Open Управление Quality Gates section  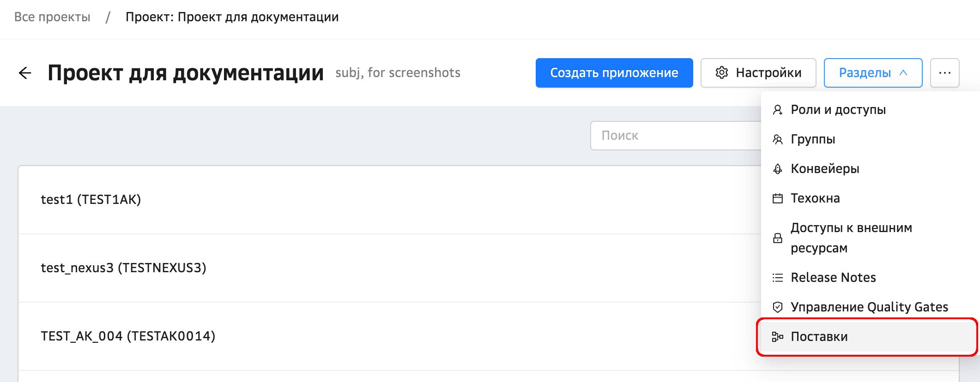click(x=869, y=307)
